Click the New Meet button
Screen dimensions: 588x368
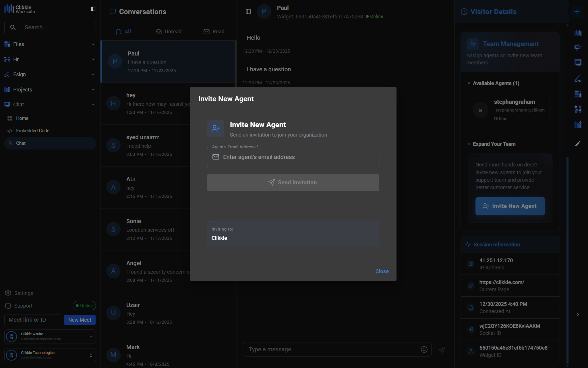[80, 320]
